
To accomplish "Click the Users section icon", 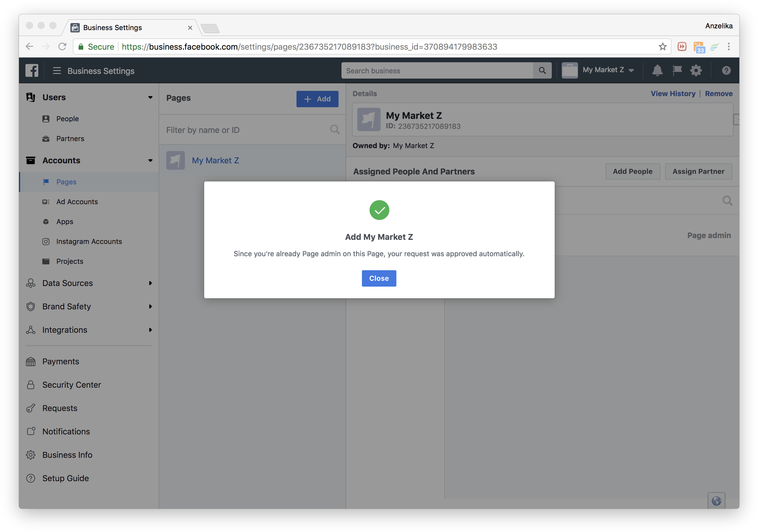I will coord(31,97).
